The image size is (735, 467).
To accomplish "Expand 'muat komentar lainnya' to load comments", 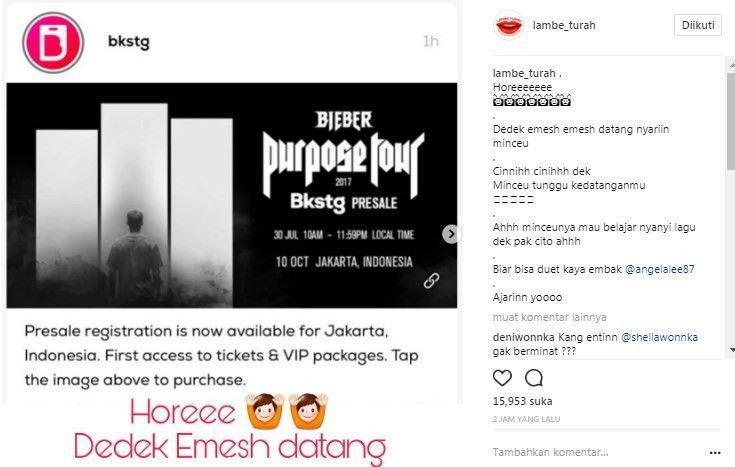I will tap(549, 317).
